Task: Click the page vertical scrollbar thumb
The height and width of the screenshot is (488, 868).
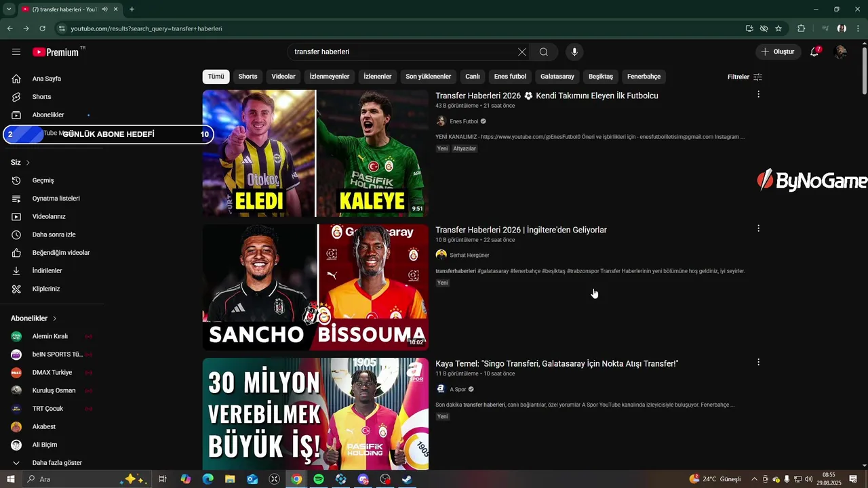Action: [x=864, y=71]
